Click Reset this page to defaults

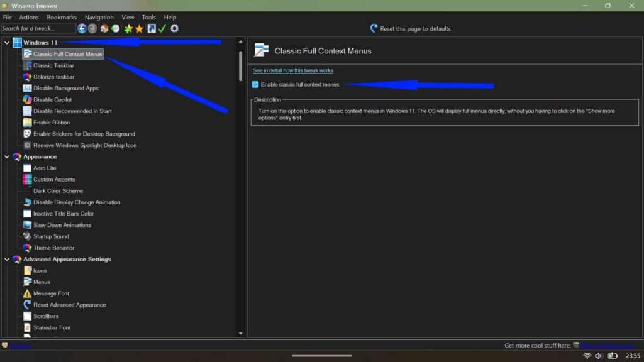tap(411, 28)
